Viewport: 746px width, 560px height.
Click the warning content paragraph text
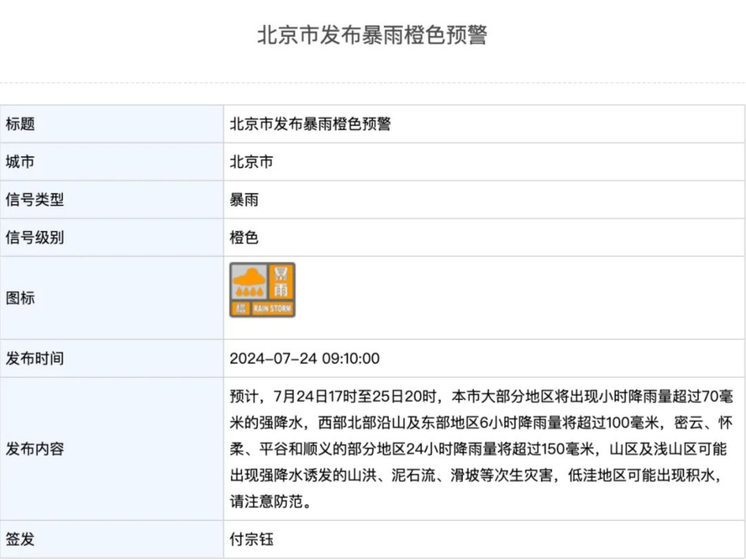pos(477,449)
